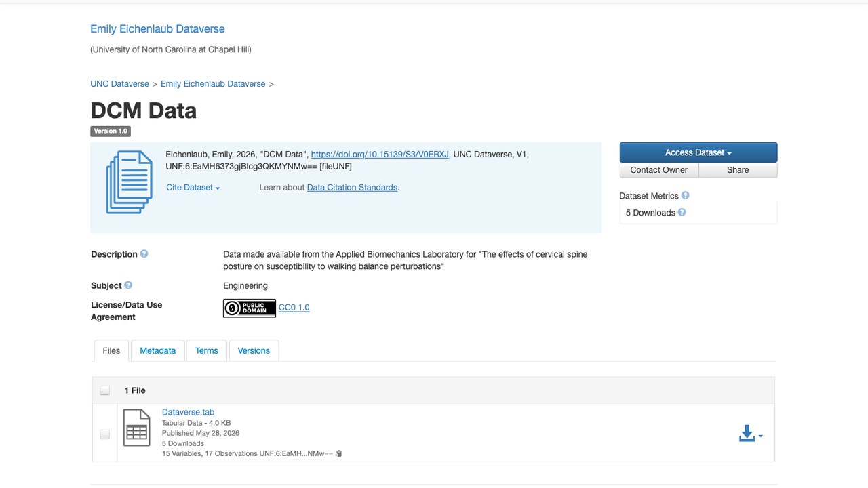Select all files with the header checkbox
The height and width of the screenshot is (488, 868).
(104, 390)
